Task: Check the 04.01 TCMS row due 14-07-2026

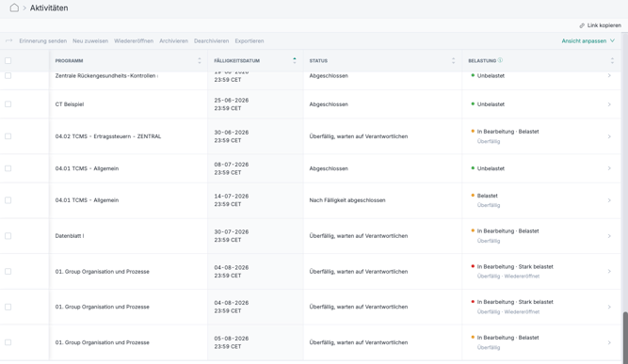Action: 8,200
